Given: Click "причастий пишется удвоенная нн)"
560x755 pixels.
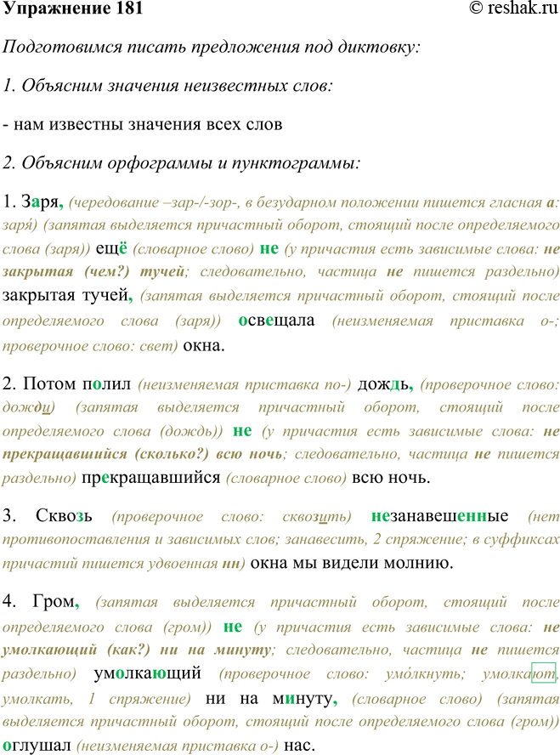Looking at the screenshot, I should [x=124, y=563].
